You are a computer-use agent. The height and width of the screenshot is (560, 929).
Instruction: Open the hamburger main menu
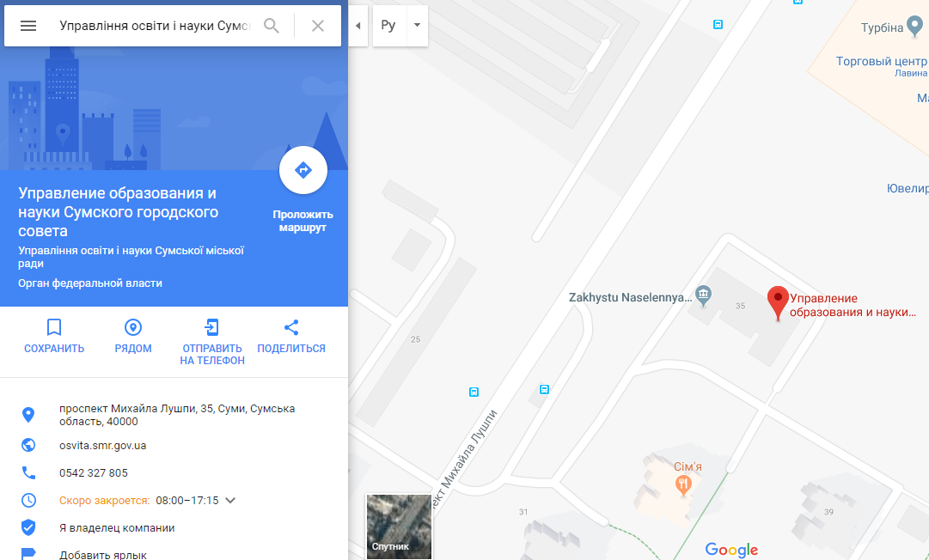point(28,26)
